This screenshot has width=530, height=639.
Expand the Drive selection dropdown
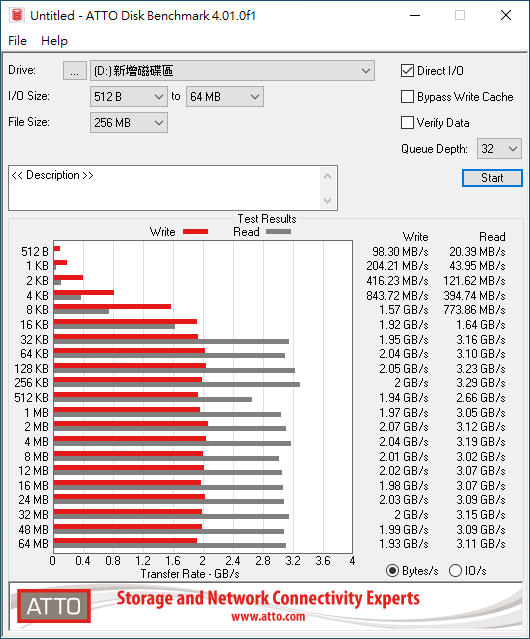click(x=232, y=71)
